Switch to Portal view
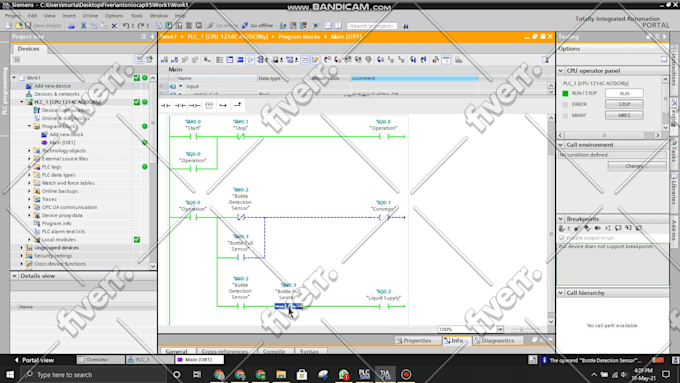 [x=34, y=360]
